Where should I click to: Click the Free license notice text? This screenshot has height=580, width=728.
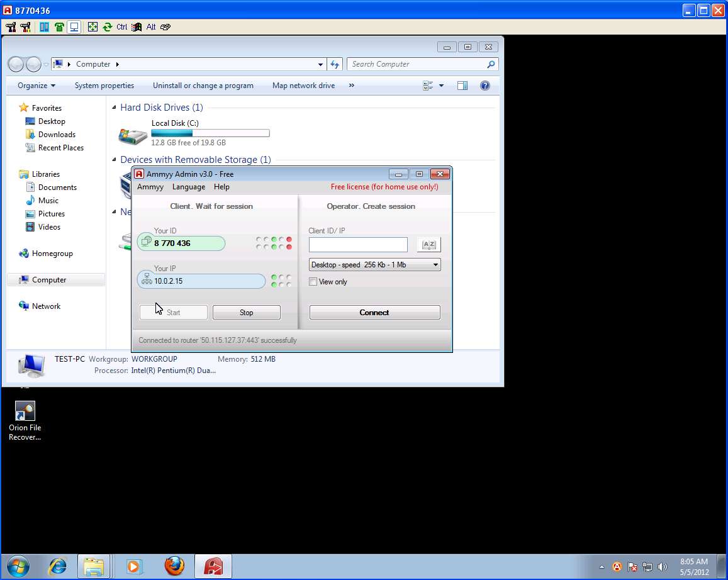[384, 187]
